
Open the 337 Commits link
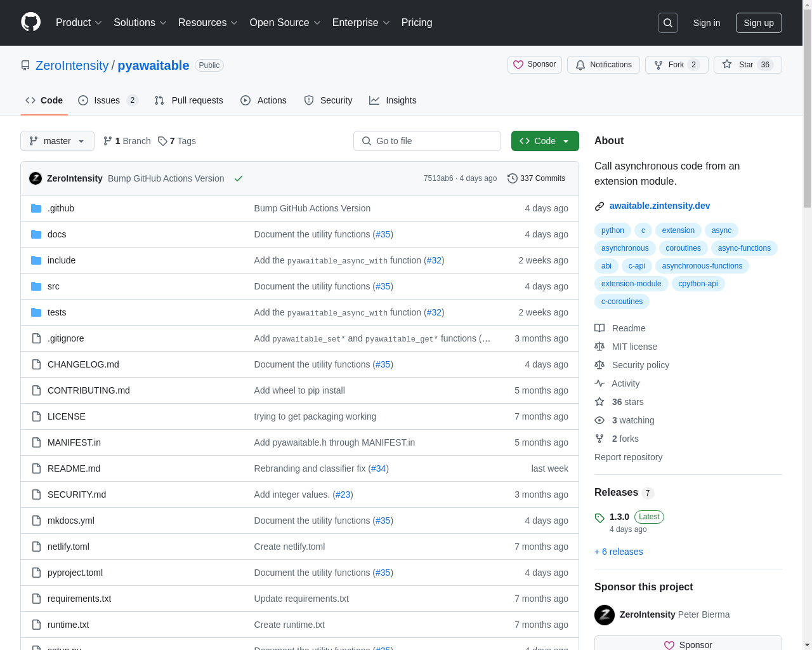point(537,178)
